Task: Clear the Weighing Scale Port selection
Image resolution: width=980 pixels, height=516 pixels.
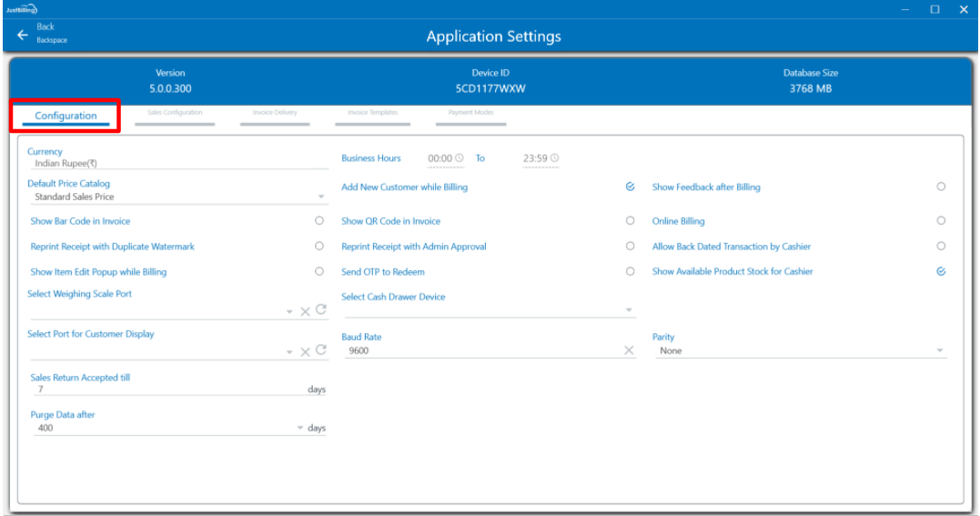Action: (x=306, y=311)
